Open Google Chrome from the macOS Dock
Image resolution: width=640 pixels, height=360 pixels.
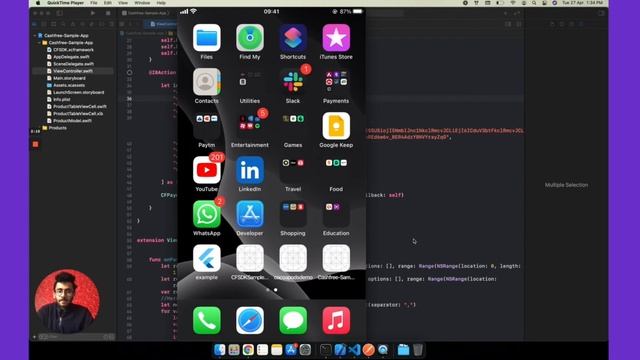[x=248, y=350]
